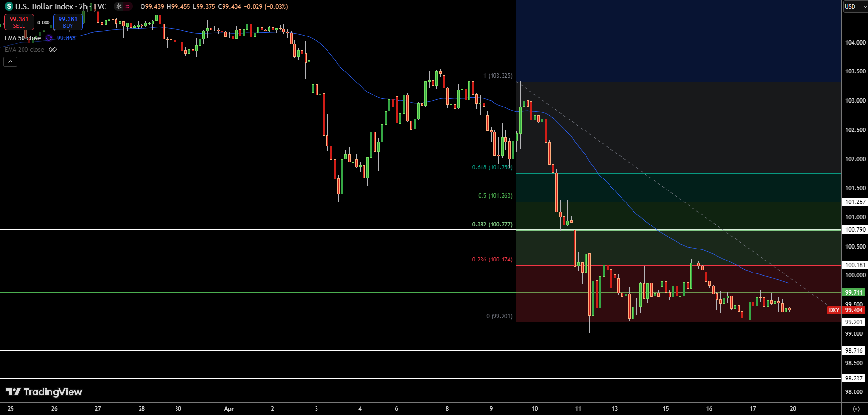Click the green 99.711 price label
868x415 pixels.
(854, 292)
